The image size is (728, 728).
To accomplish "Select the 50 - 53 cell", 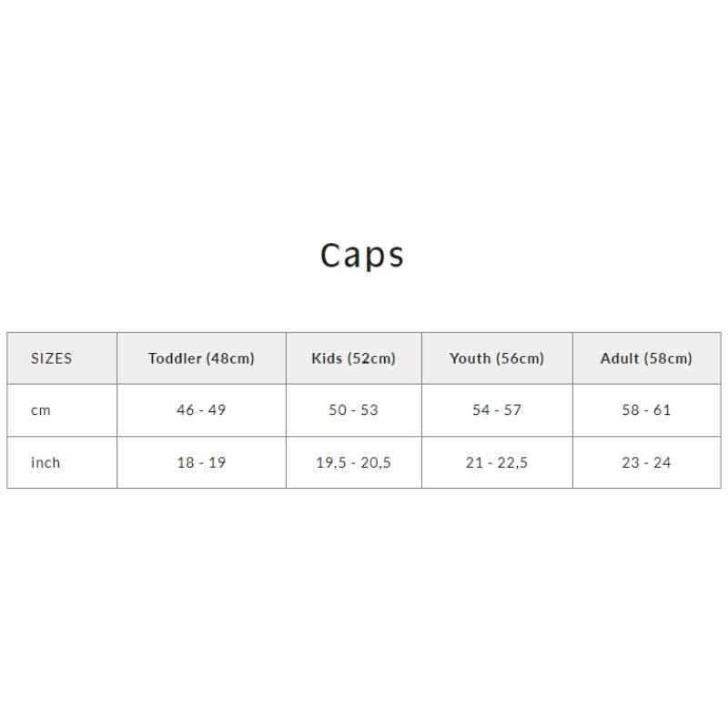I will (x=353, y=410).
